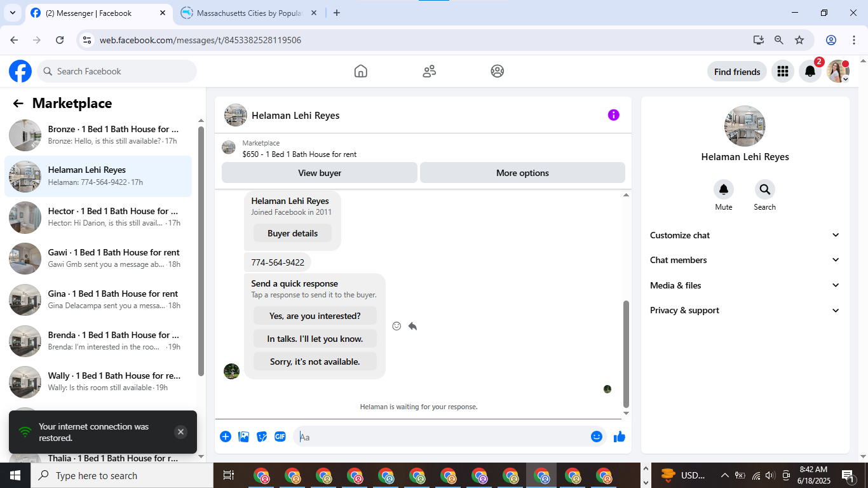Click the Search Facebook field

point(117,71)
